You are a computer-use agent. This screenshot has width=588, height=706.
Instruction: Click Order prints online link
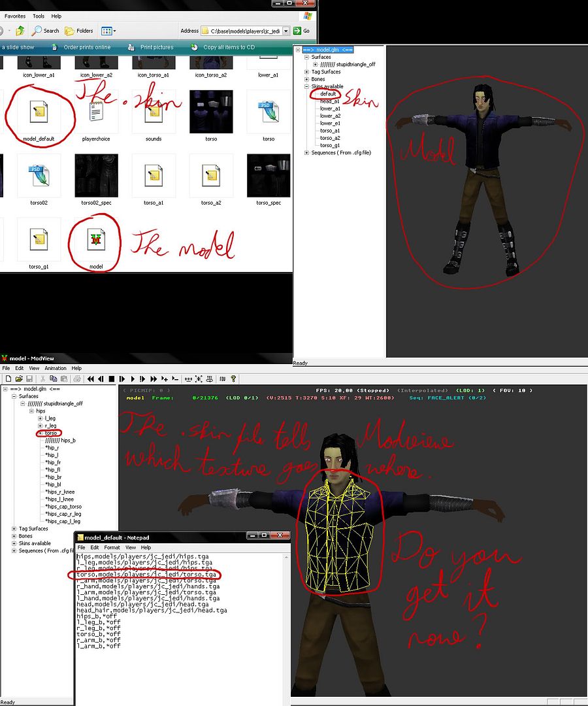pos(87,47)
